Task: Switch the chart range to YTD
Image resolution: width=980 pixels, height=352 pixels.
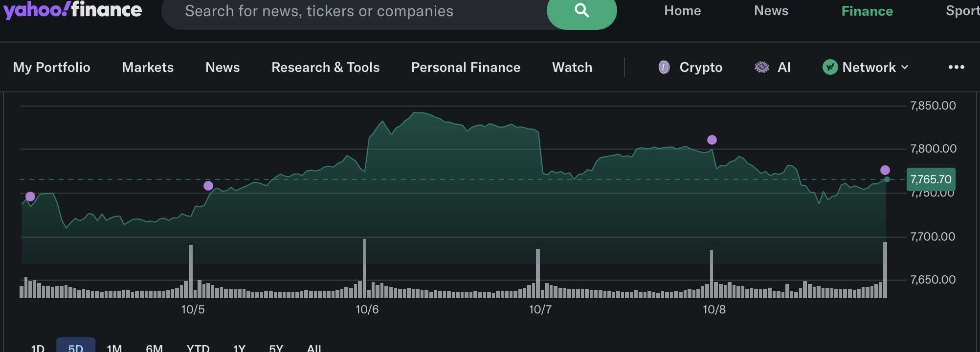Action: [198, 348]
